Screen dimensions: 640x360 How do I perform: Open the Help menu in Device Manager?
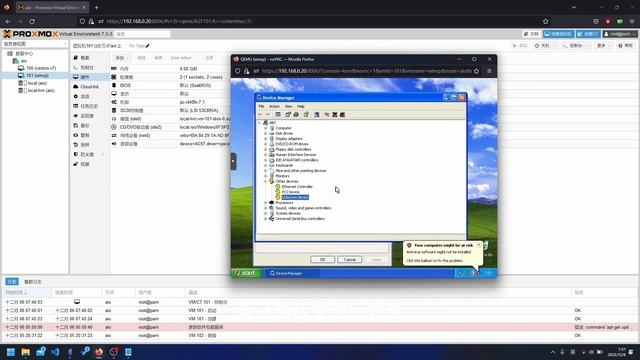pyautogui.click(x=300, y=107)
